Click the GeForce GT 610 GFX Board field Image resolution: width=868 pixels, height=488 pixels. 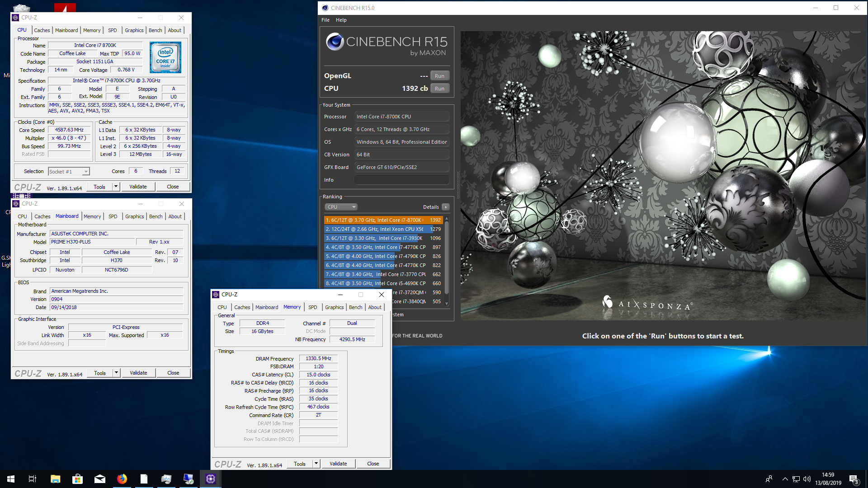tap(401, 167)
